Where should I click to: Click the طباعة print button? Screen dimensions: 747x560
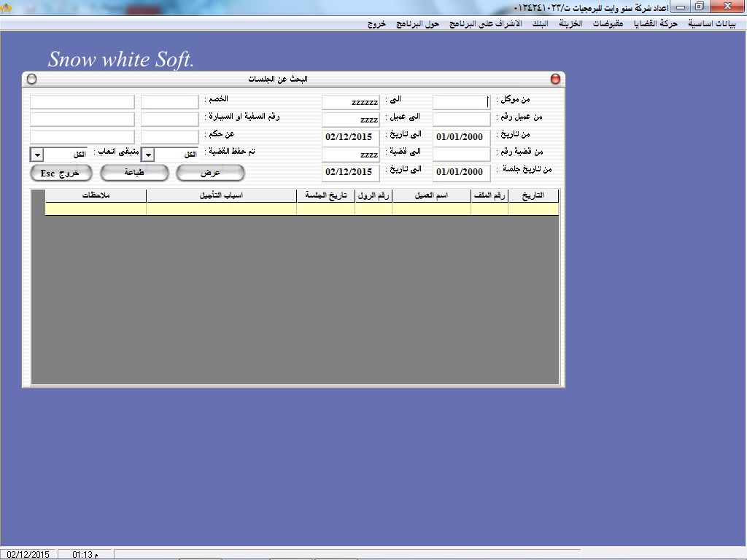(x=134, y=173)
